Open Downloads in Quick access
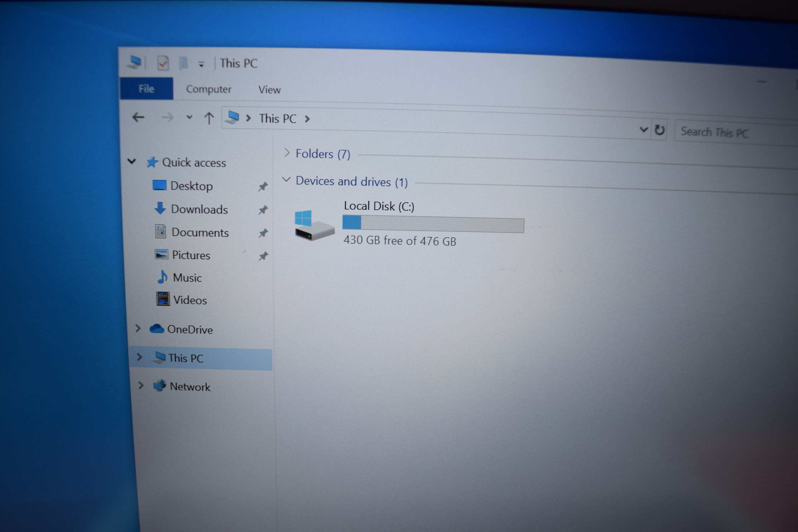 point(199,209)
